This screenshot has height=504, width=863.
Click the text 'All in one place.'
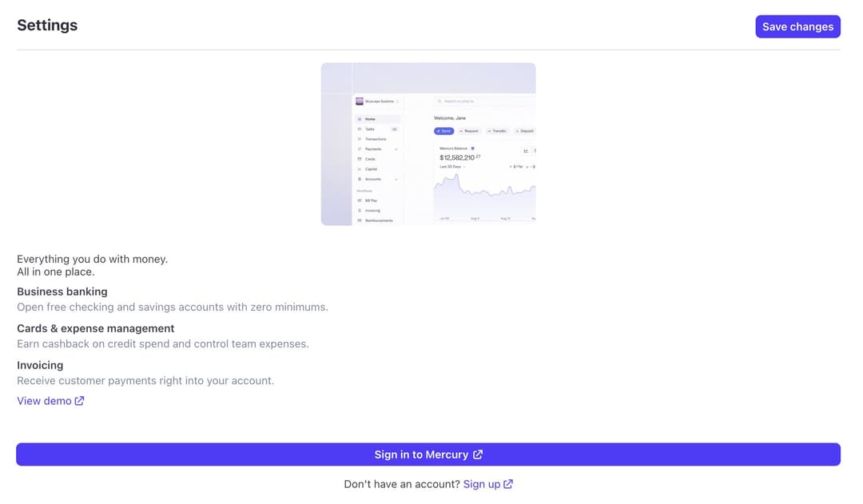click(56, 272)
